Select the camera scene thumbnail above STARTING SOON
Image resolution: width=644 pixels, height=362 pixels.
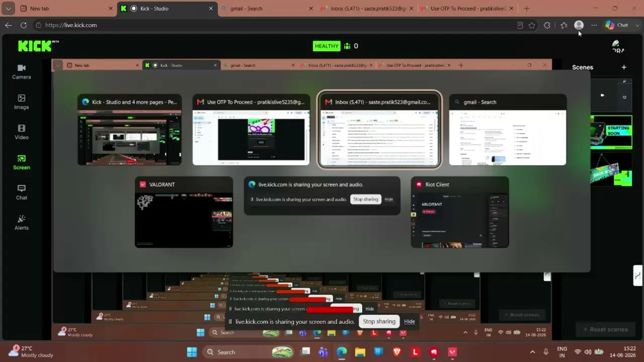pos(611,96)
